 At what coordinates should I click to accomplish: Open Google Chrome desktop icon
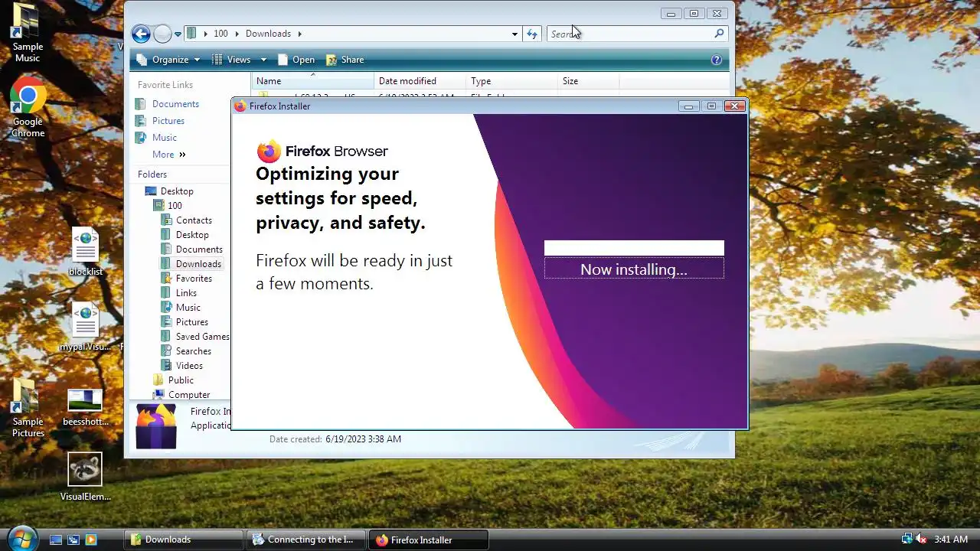pyautogui.click(x=28, y=107)
